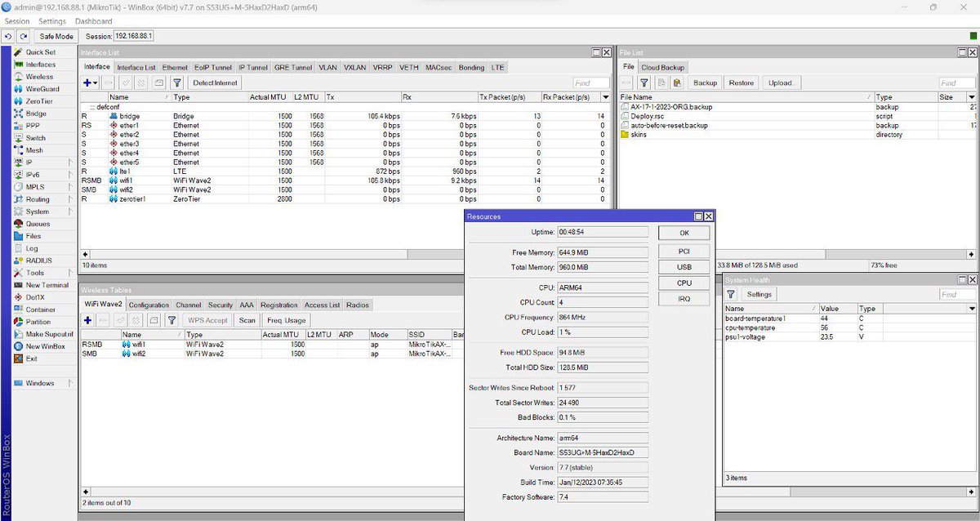The image size is (980, 521).
Task: Toggle Safe Mode button
Action: coord(56,36)
